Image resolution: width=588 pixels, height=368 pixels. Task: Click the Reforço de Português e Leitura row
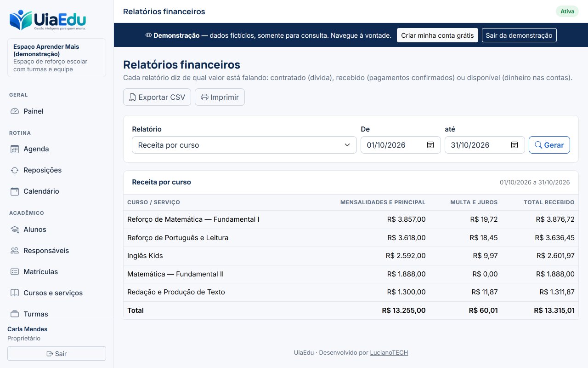click(351, 238)
